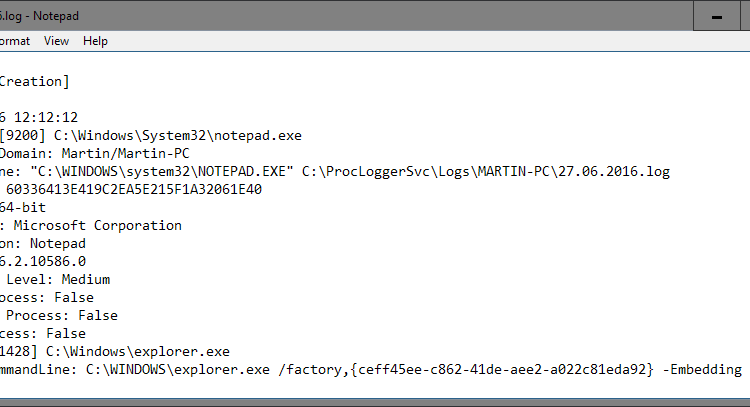Place cursor on the 64-bit line

click(x=23, y=208)
